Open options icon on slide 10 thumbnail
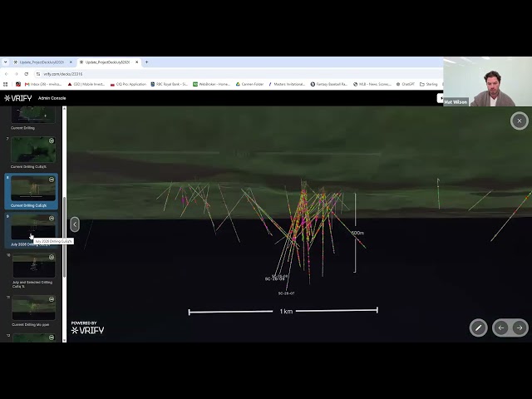The height and width of the screenshot is (399, 532). click(52, 257)
